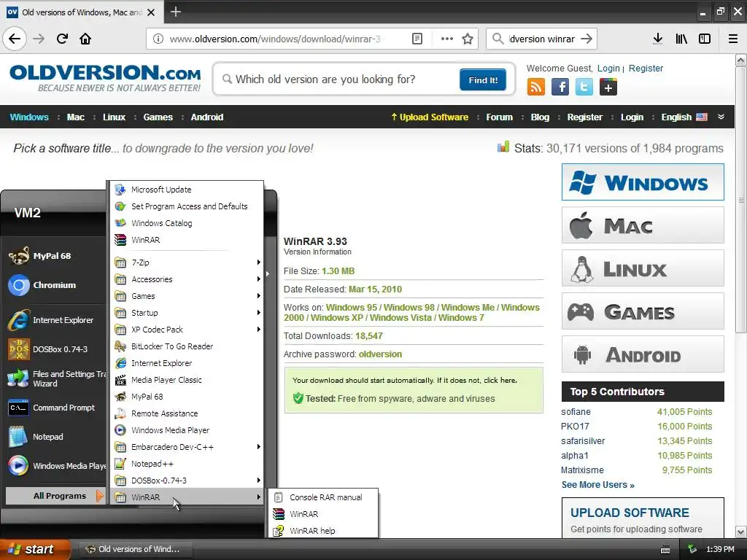
Task: Click the large Android category button
Action: click(x=643, y=354)
